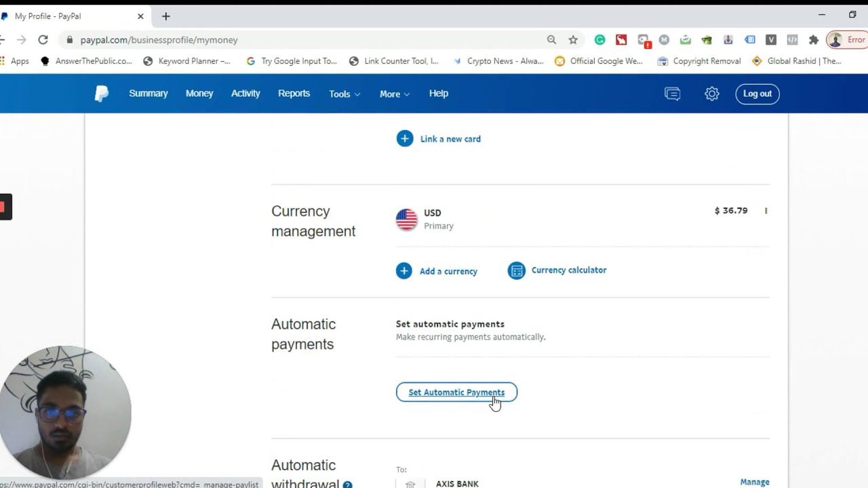This screenshot has height=488, width=868.
Task: Open the Currency calculator link
Action: (569, 270)
